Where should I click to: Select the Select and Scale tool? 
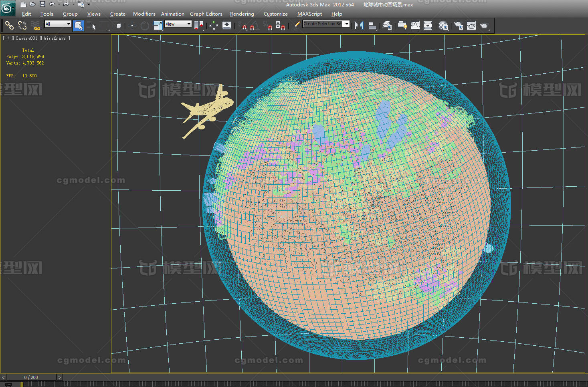point(158,26)
